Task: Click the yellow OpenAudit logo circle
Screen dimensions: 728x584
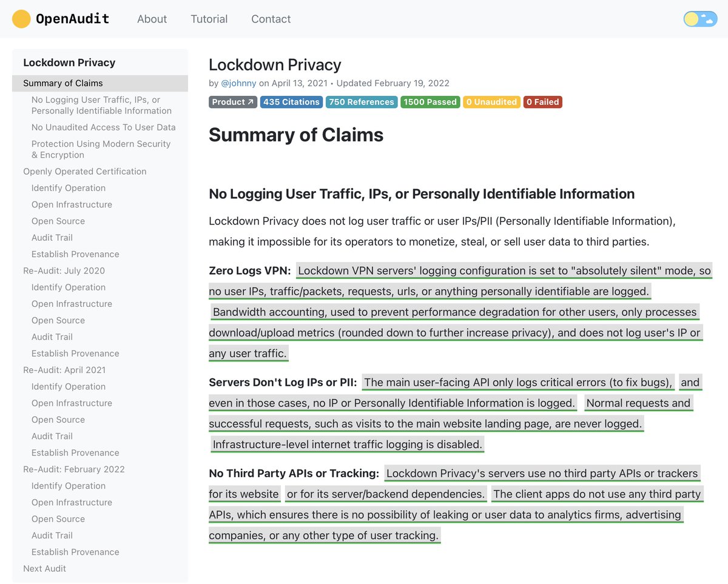Action: tap(21, 19)
